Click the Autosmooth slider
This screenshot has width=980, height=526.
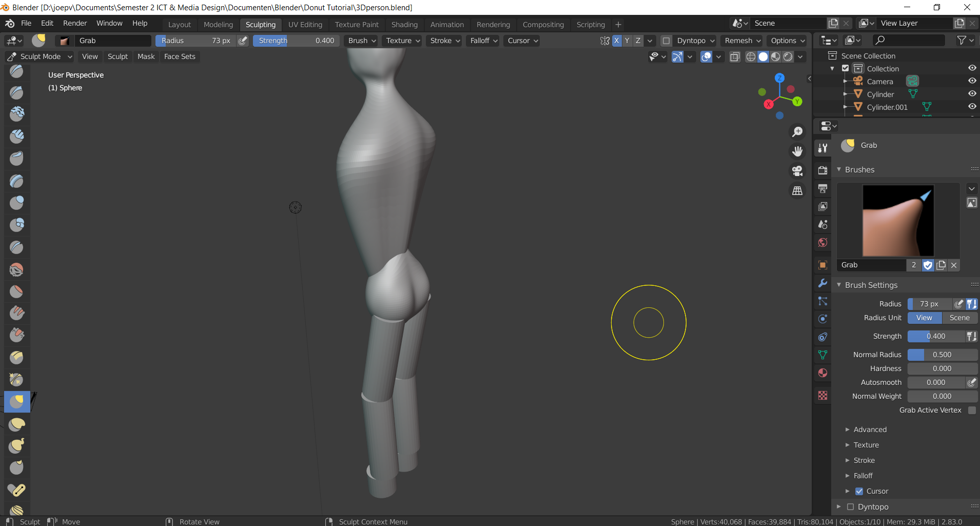coord(936,382)
